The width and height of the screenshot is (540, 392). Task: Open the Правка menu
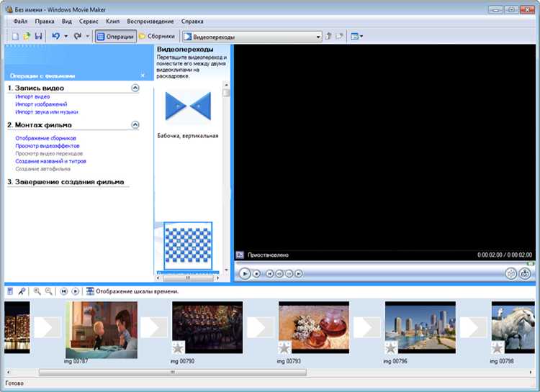45,22
